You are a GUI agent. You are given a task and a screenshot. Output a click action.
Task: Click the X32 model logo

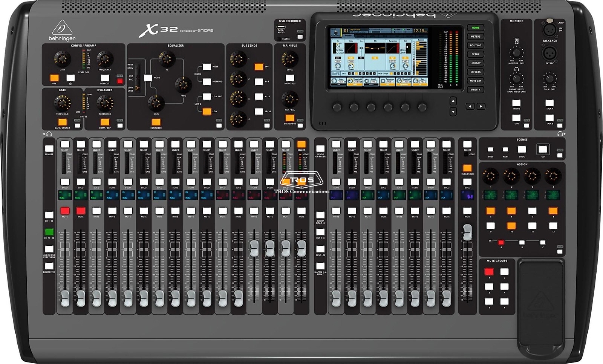(x=158, y=30)
